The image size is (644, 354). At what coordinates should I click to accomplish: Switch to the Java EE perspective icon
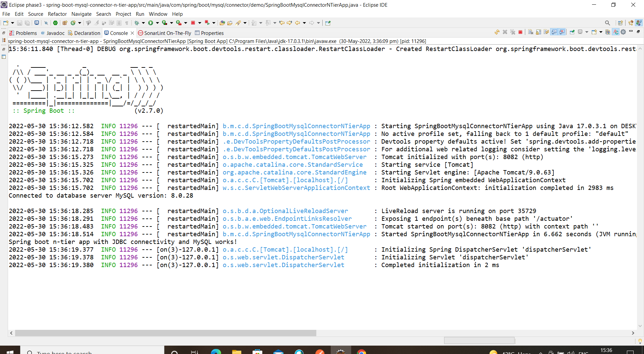(x=631, y=23)
